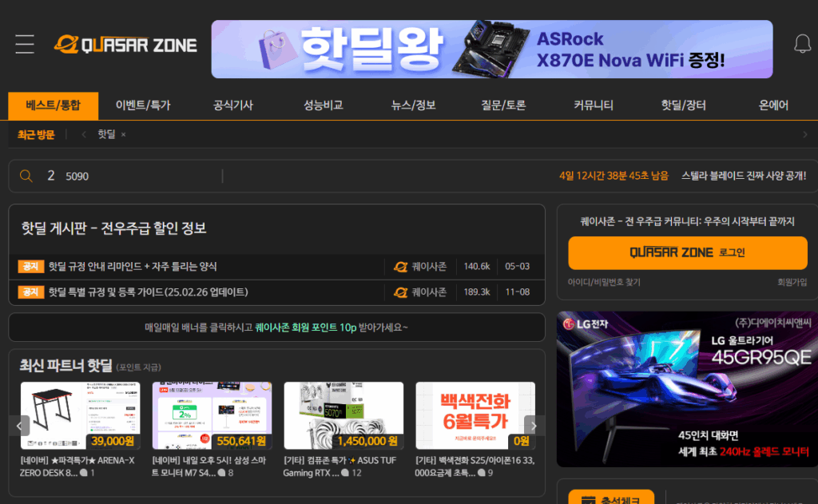The height and width of the screenshot is (504, 818).
Task: Click the 189.3k view count
Action: [x=477, y=292]
